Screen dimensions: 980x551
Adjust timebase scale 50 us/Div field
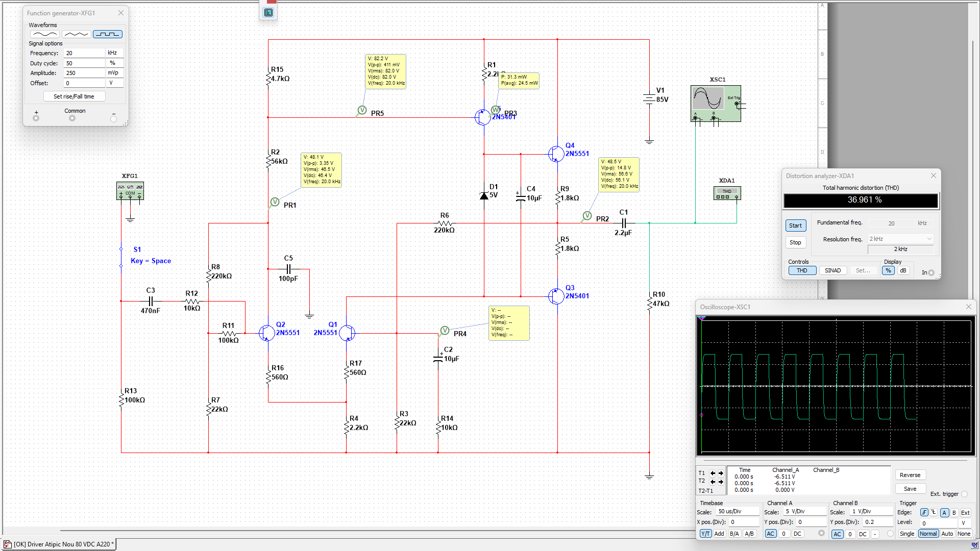pos(738,512)
